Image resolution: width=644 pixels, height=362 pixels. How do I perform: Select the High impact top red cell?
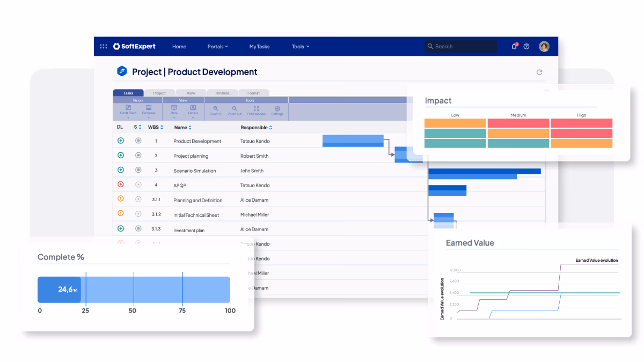581,123
